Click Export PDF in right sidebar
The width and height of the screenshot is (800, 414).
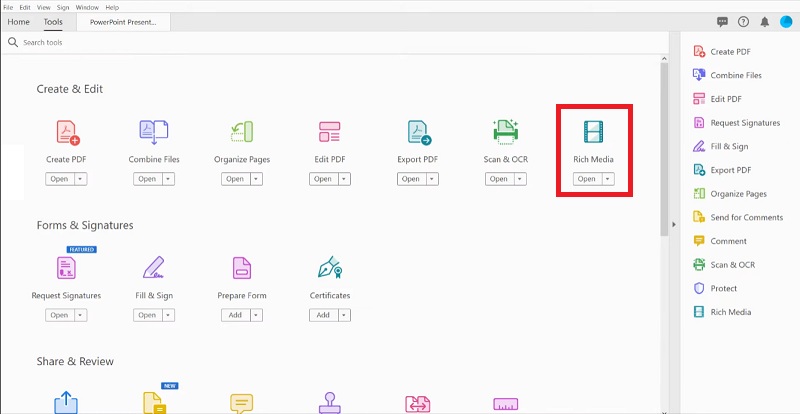tap(722, 170)
